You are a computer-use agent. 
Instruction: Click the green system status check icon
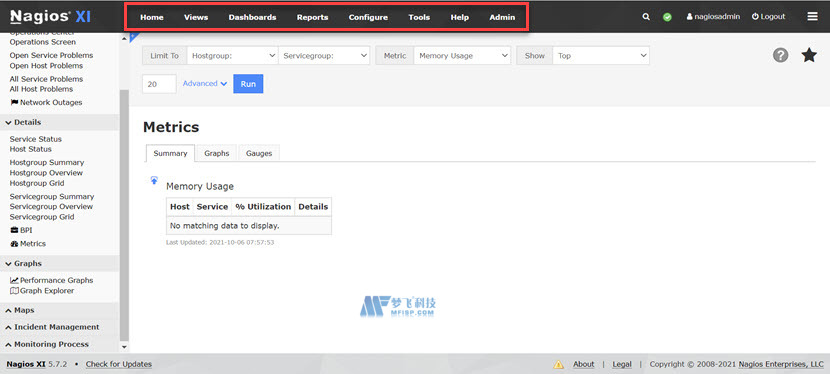click(667, 17)
